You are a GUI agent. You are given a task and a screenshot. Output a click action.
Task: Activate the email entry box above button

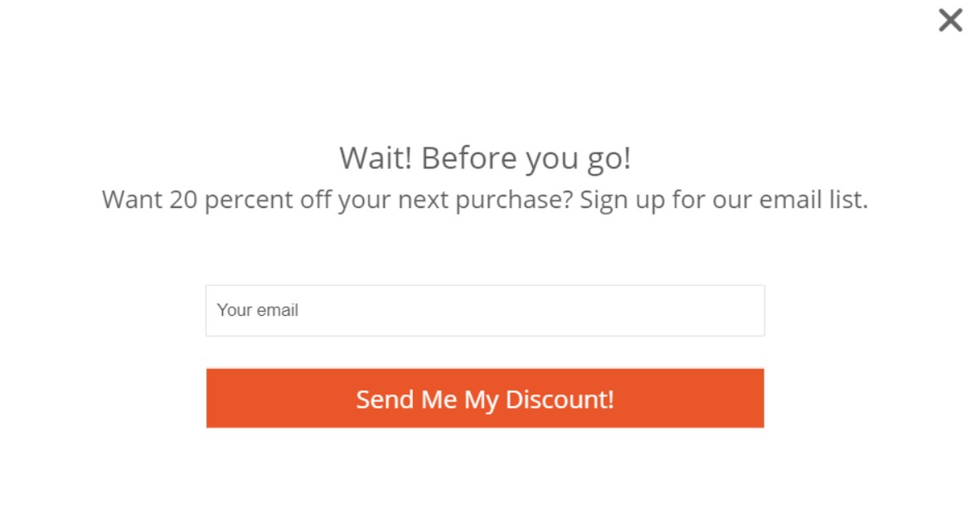484,311
